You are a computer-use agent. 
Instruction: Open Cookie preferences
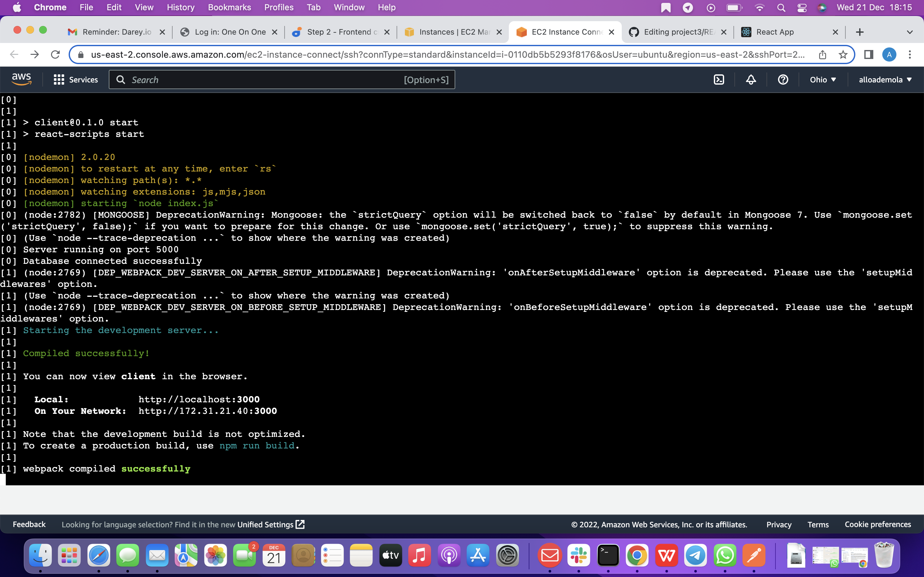click(877, 524)
